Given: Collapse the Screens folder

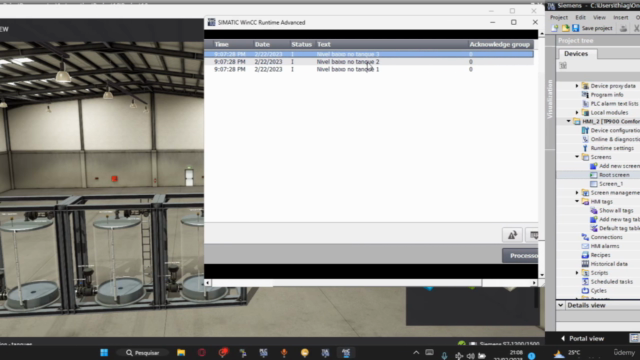Looking at the screenshot, I should tap(577, 157).
